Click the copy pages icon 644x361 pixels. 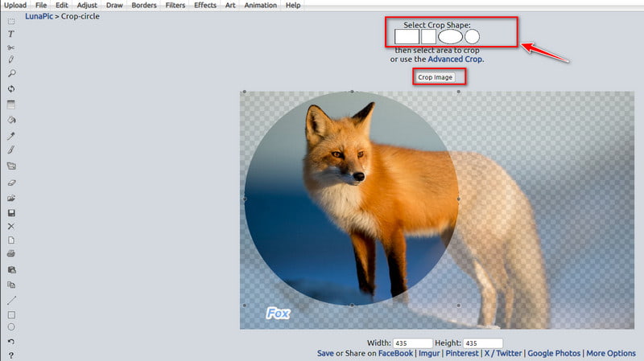pos(11,285)
